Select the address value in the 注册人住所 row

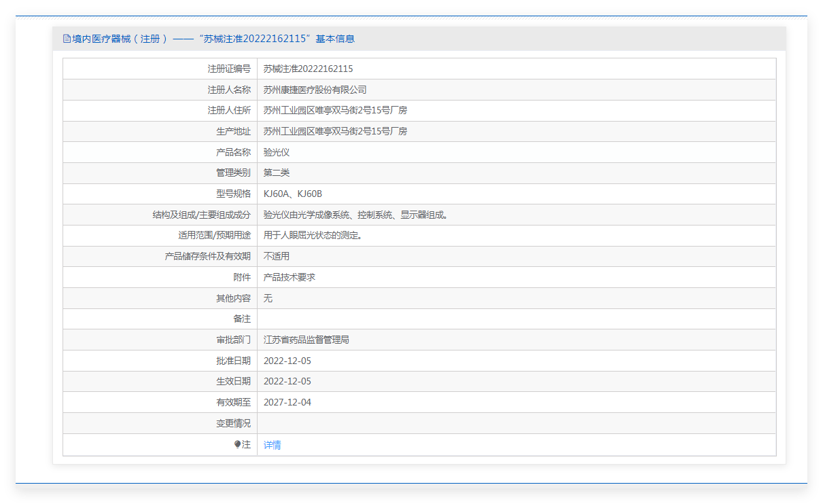click(336, 110)
